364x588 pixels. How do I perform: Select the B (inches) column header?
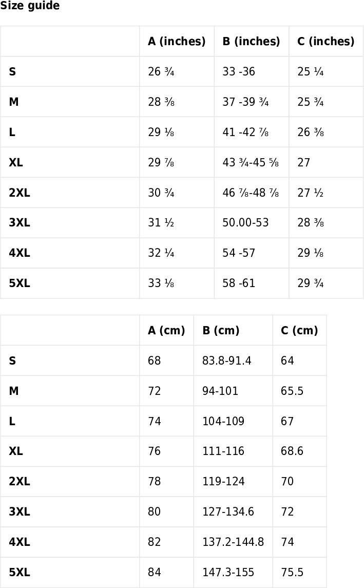pyautogui.click(x=251, y=41)
